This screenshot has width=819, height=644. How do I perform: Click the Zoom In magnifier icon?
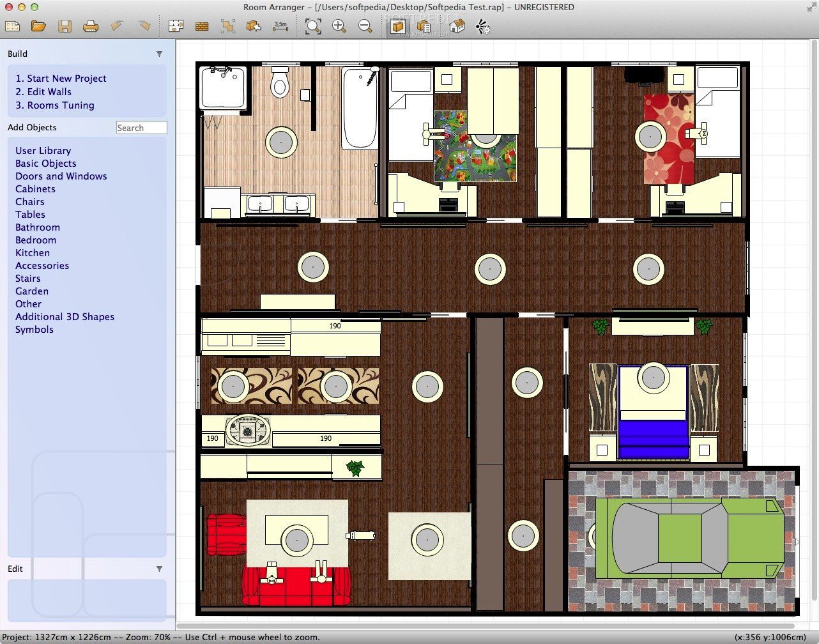[339, 26]
